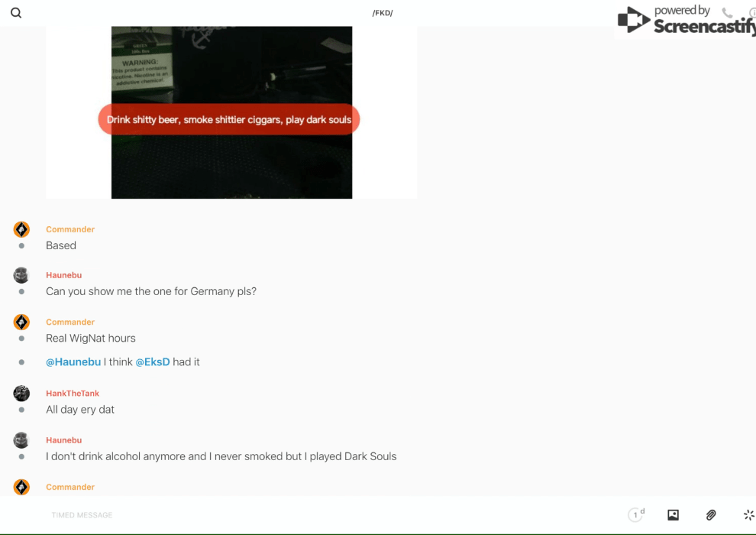The height and width of the screenshot is (535, 756).
Task: Click Haunebu's avatar next to the Germany question
Action: (x=21, y=275)
